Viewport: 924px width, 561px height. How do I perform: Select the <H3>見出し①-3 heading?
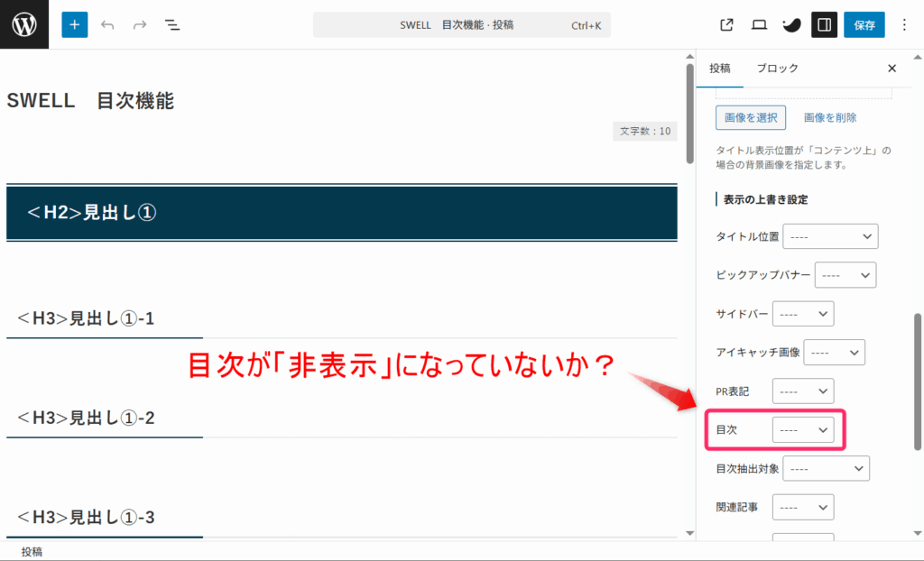tap(86, 518)
